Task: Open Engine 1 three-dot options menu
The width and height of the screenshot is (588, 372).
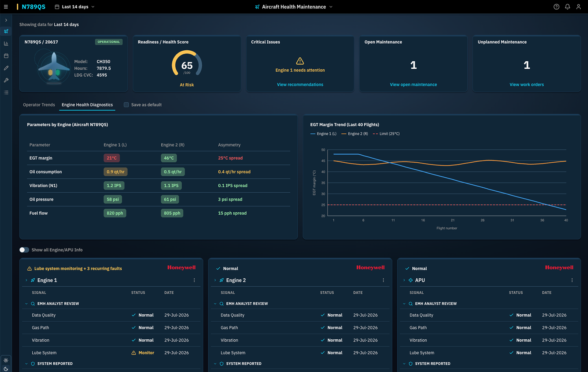Action: pyautogui.click(x=194, y=280)
